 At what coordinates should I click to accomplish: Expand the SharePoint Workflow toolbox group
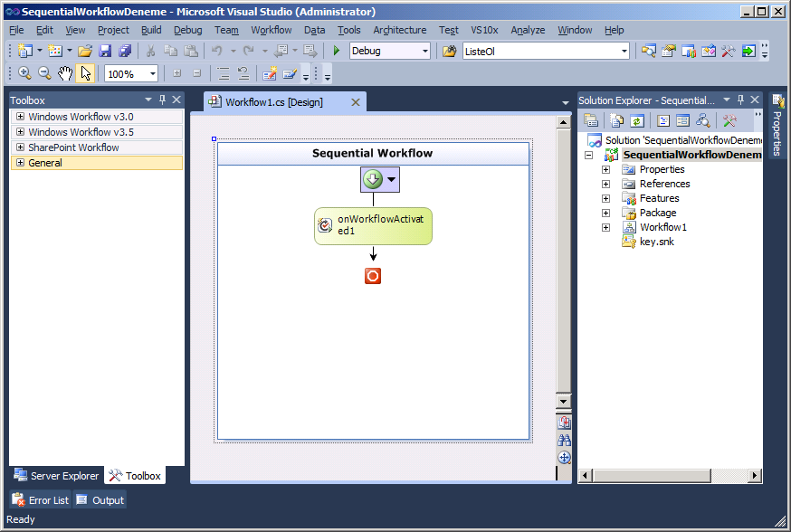20,147
